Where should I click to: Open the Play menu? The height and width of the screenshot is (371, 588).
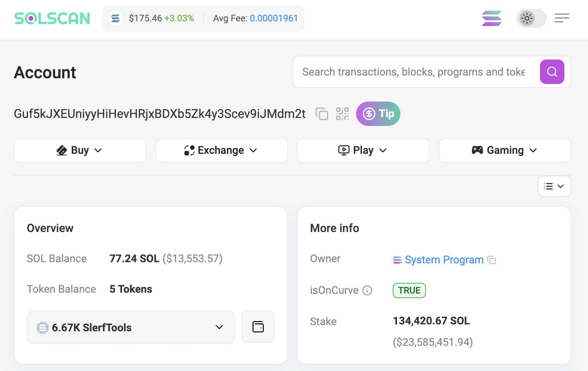click(363, 150)
